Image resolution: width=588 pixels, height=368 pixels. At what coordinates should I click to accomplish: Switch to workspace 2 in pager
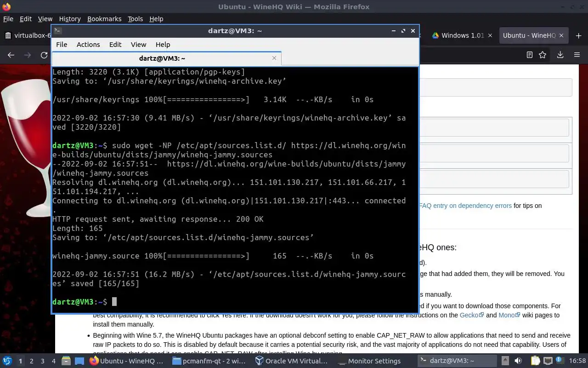tap(32, 361)
